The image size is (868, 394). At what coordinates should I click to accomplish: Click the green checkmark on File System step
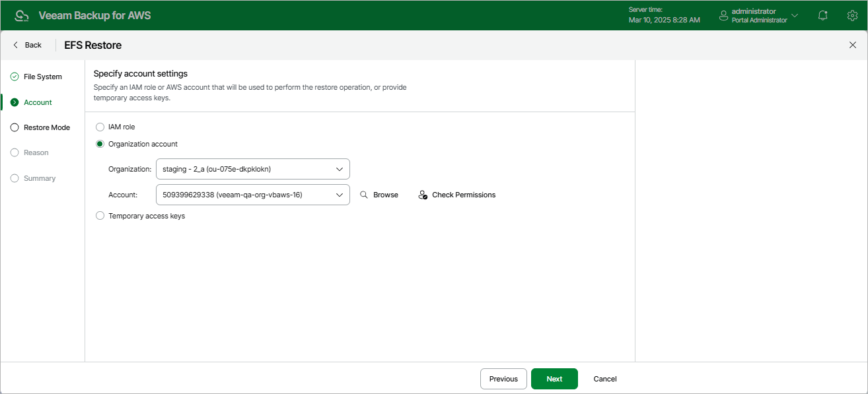click(14, 76)
